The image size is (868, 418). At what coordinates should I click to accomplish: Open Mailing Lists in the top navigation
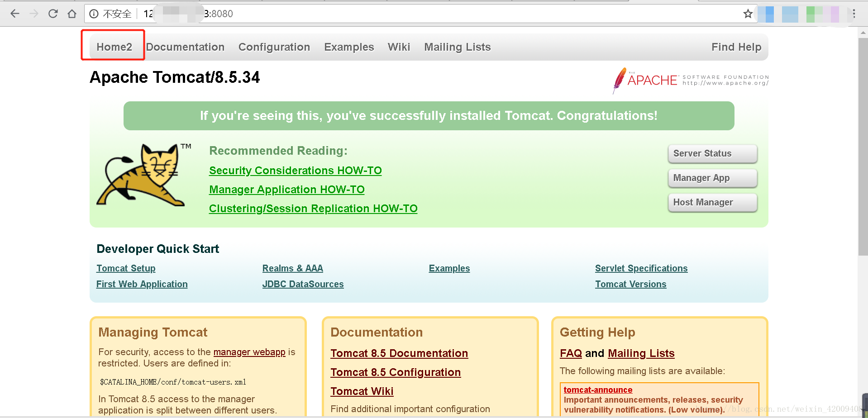(x=458, y=47)
